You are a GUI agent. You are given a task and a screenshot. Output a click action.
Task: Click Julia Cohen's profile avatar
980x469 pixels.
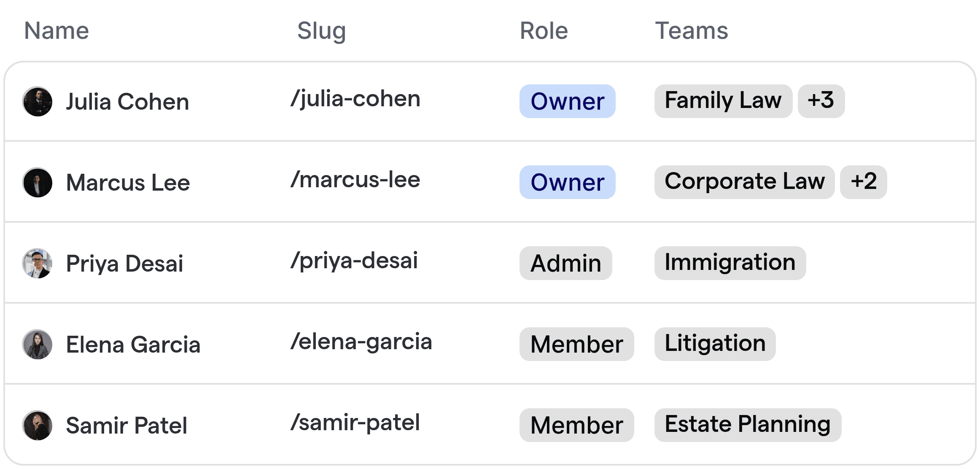pos(38,101)
